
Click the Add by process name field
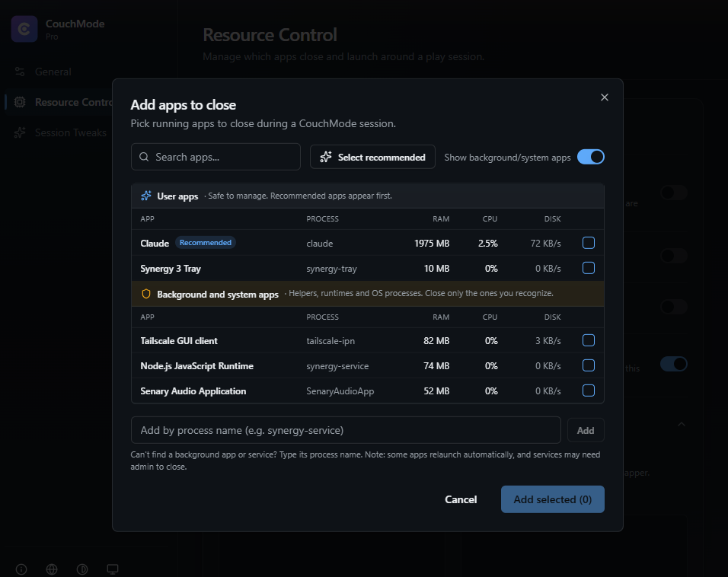(x=346, y=430)
